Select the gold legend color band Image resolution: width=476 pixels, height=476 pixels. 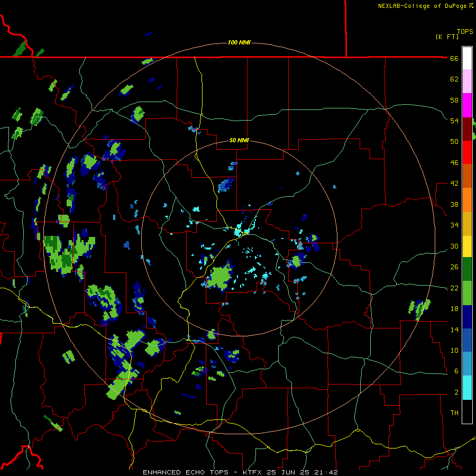coord(467,224)
